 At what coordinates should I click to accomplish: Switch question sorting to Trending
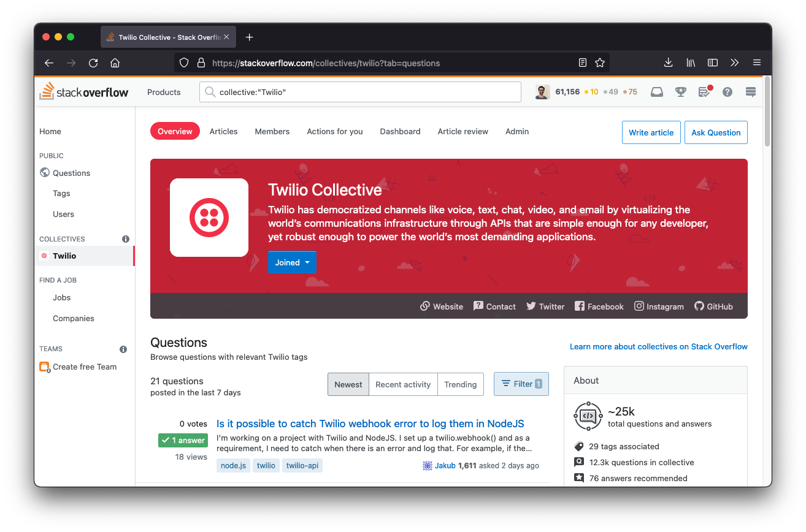click(x=461, y=384)
